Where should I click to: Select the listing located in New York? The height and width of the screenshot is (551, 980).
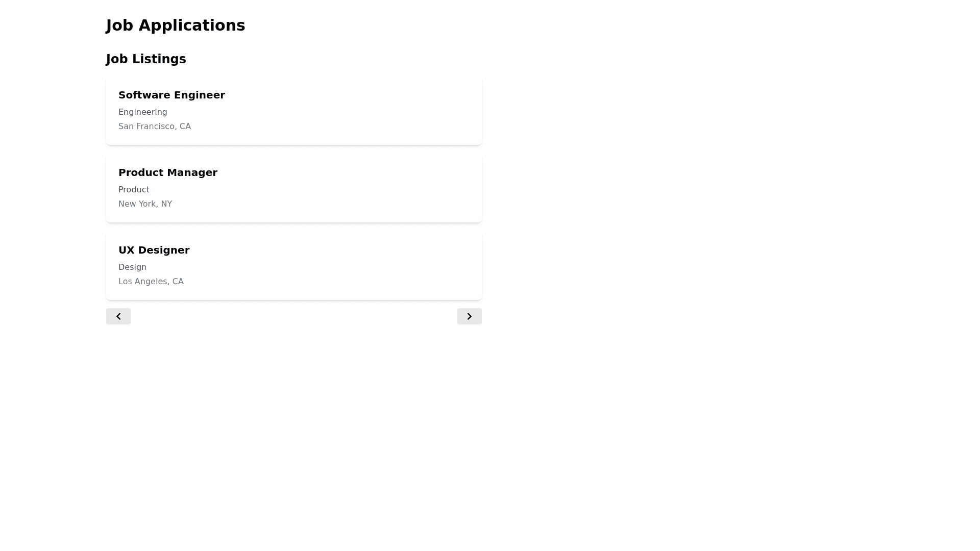pyautogui.click(x=293, y=188)
